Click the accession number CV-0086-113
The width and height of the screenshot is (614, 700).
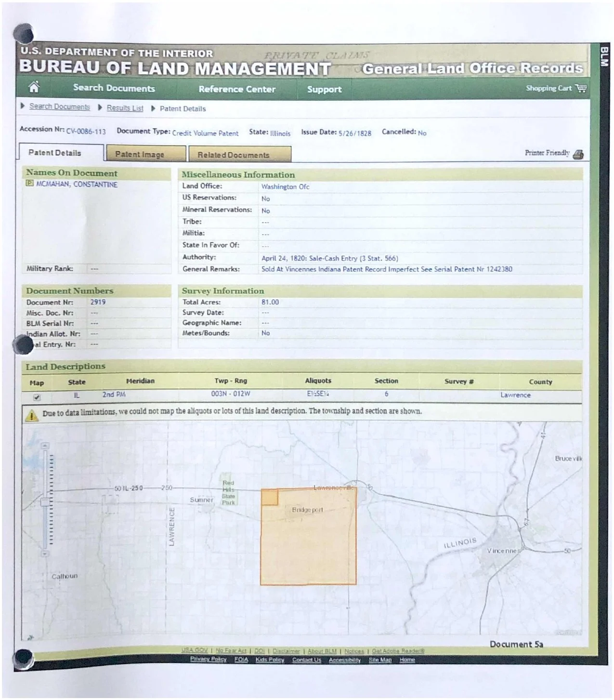pos(86,131)
